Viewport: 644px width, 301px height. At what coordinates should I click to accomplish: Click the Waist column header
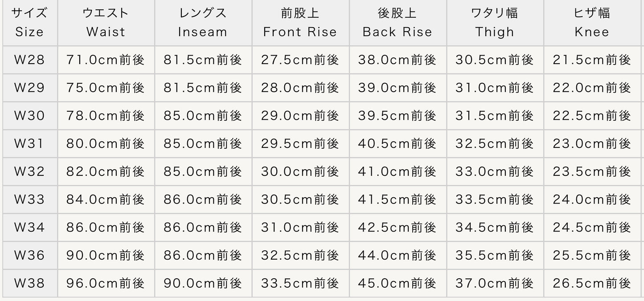106,23
